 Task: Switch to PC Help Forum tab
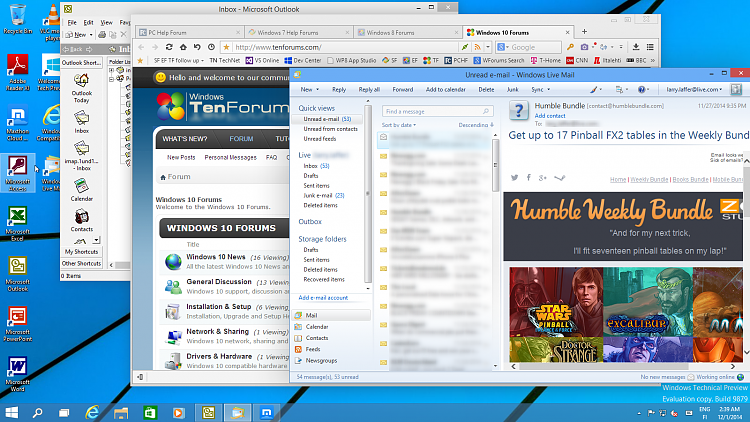click(x=189, y=33)
